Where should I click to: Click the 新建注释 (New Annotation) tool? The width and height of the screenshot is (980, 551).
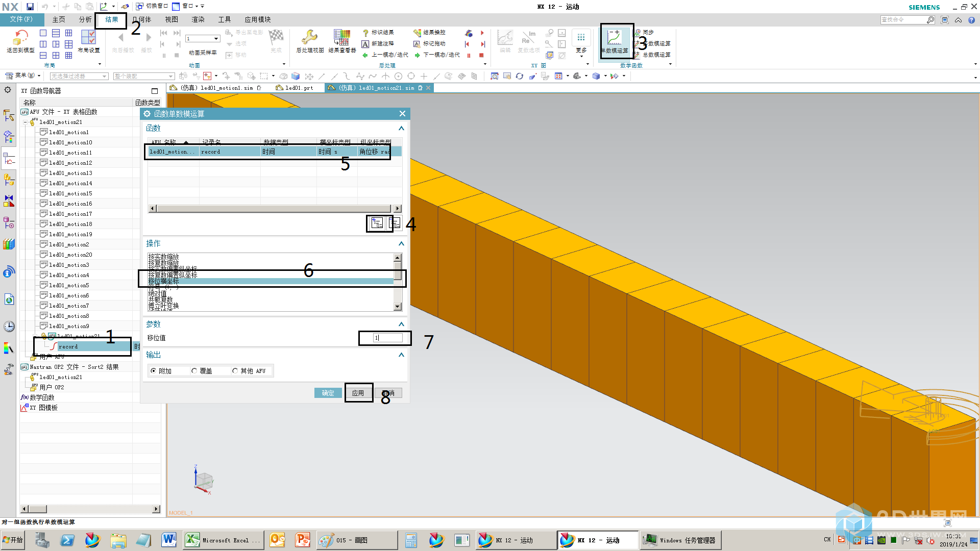(378, 44)
